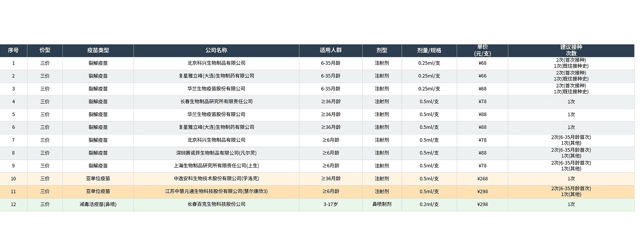Screen dimensions: 644x236
Task: Click row 1 age cell 6-35月龄
Action: point(331,63)
